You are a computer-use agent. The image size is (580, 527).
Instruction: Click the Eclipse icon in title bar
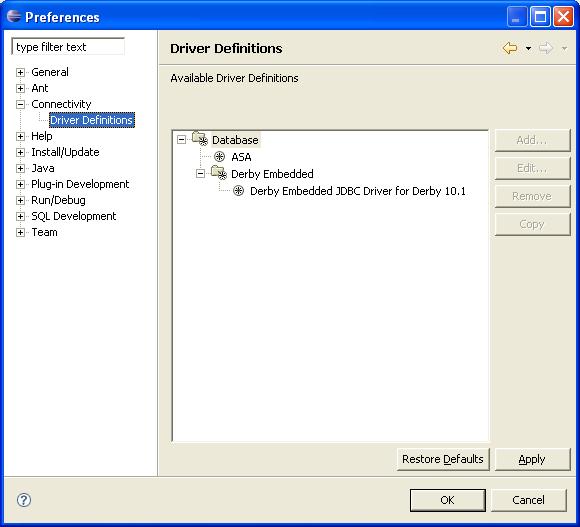(x=14, y=16)
